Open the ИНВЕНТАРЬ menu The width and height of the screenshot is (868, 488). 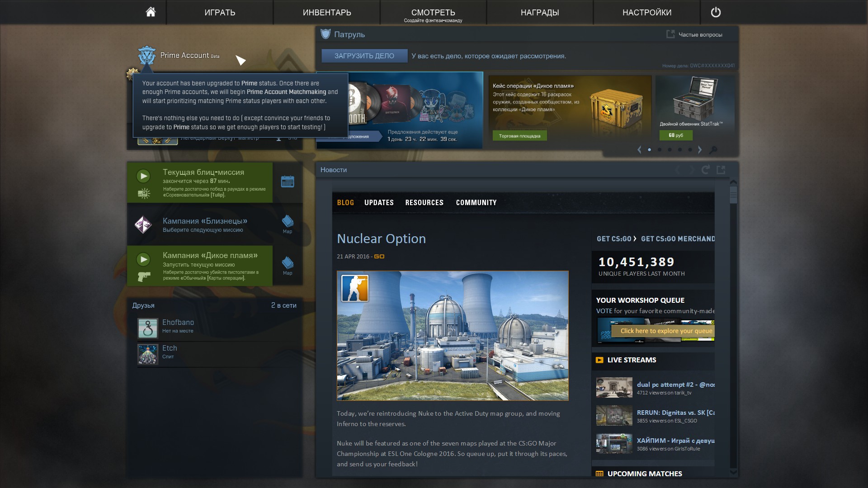point(327,12)
